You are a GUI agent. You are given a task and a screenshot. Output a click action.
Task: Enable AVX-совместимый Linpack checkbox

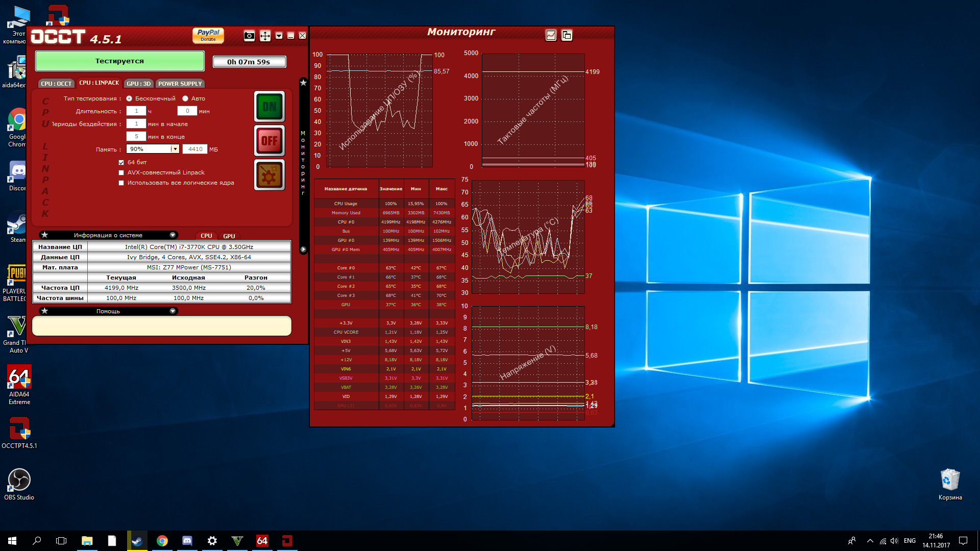click(x=121, y=173)
